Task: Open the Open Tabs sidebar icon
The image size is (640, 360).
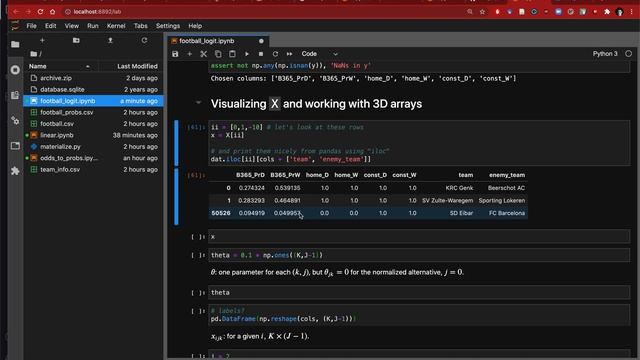Action: (15, 146)
